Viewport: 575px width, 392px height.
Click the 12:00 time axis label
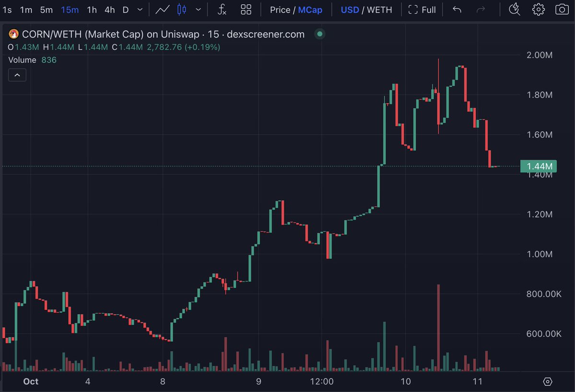322,381
